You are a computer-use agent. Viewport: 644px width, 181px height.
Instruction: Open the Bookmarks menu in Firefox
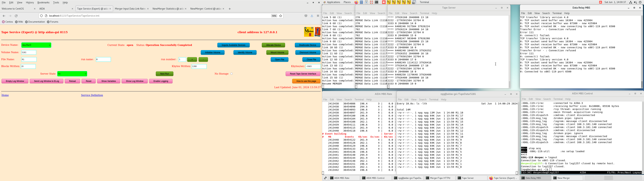(x=43, y=3)
